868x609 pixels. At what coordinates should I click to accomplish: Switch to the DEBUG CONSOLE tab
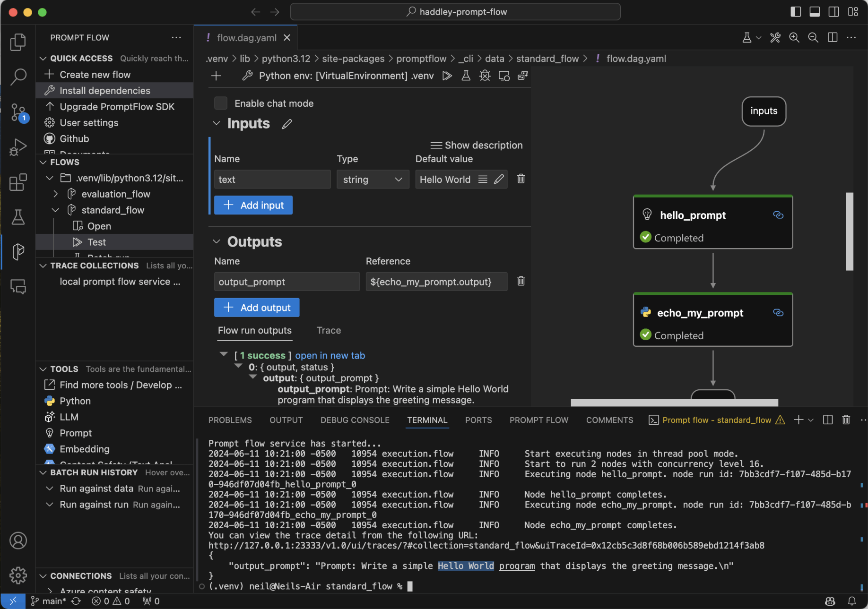tap(355, 420)
